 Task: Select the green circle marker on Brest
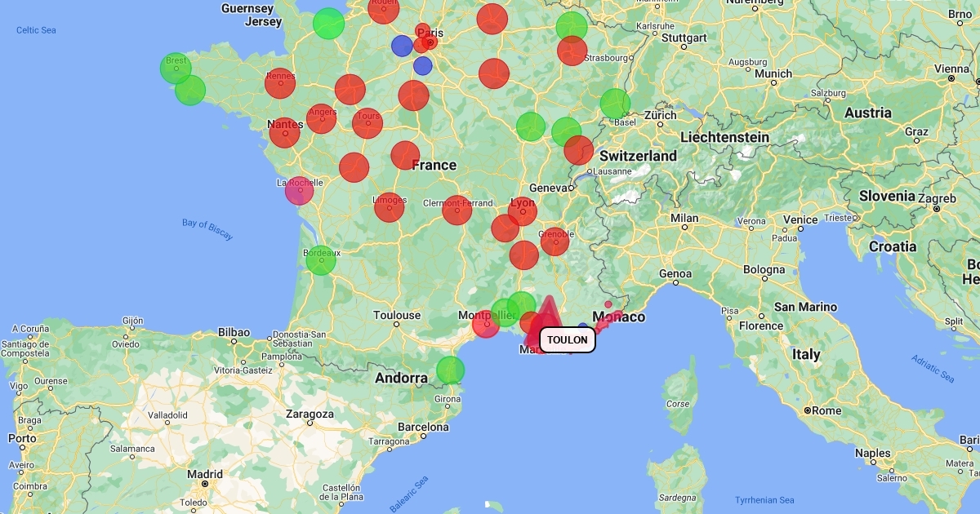click(176, 69)
